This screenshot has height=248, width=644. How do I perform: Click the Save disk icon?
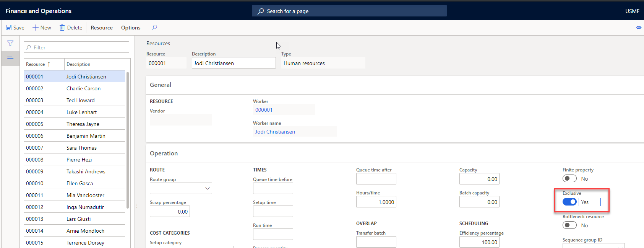coord(8,28)
